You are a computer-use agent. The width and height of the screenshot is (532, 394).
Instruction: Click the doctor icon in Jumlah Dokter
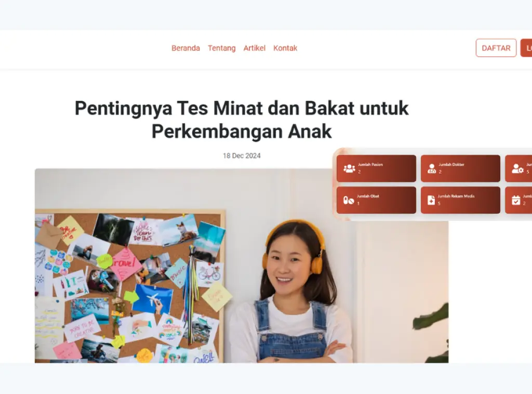[x=432, y=168]
